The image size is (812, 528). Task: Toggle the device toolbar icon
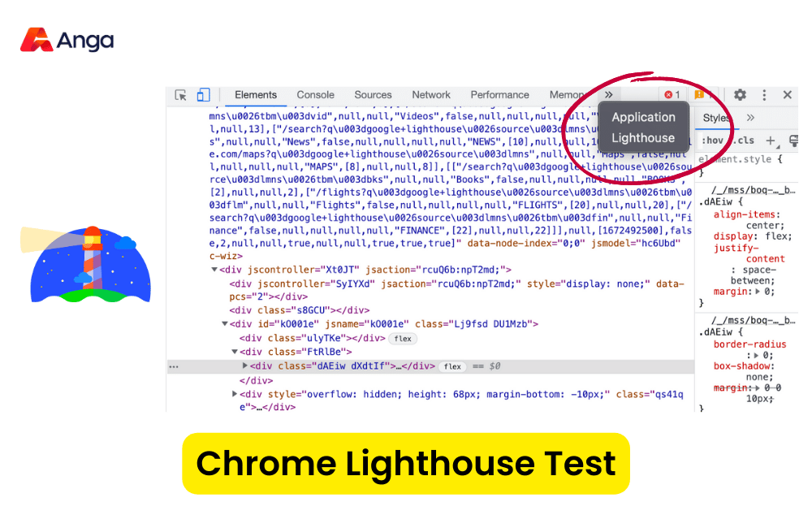203,95
